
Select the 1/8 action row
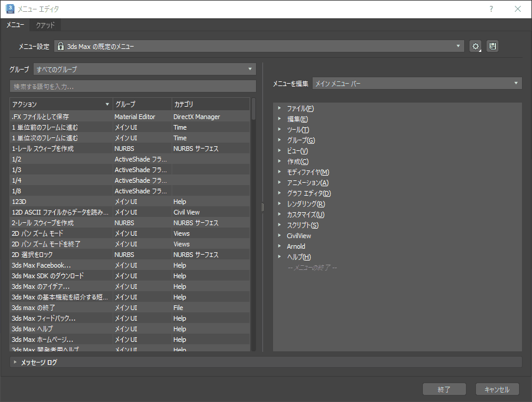point(130,191)
